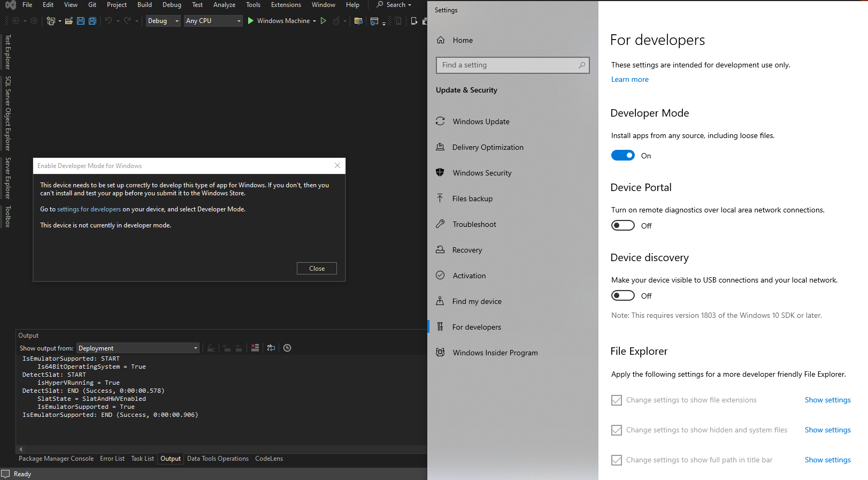Open the Any CPU platform dropdown
The width and height of the screenshot is (868, 480).
click(x=213, y=21)
